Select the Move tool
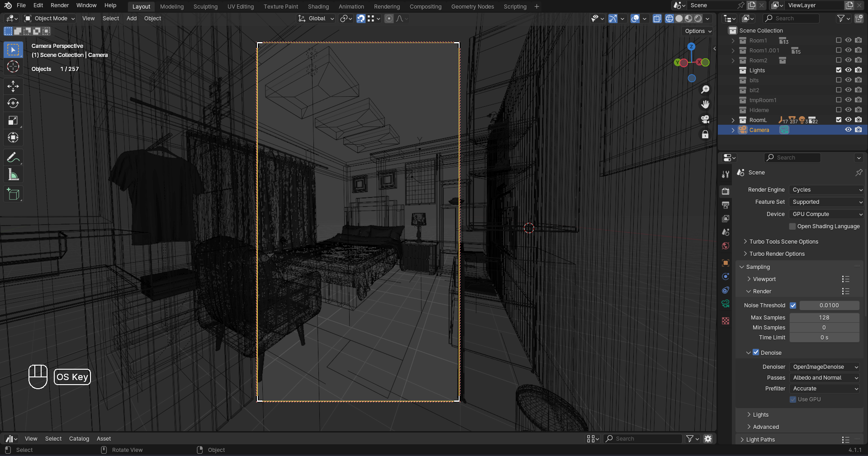Screen dimensions: 868x456 pos(13,86)
